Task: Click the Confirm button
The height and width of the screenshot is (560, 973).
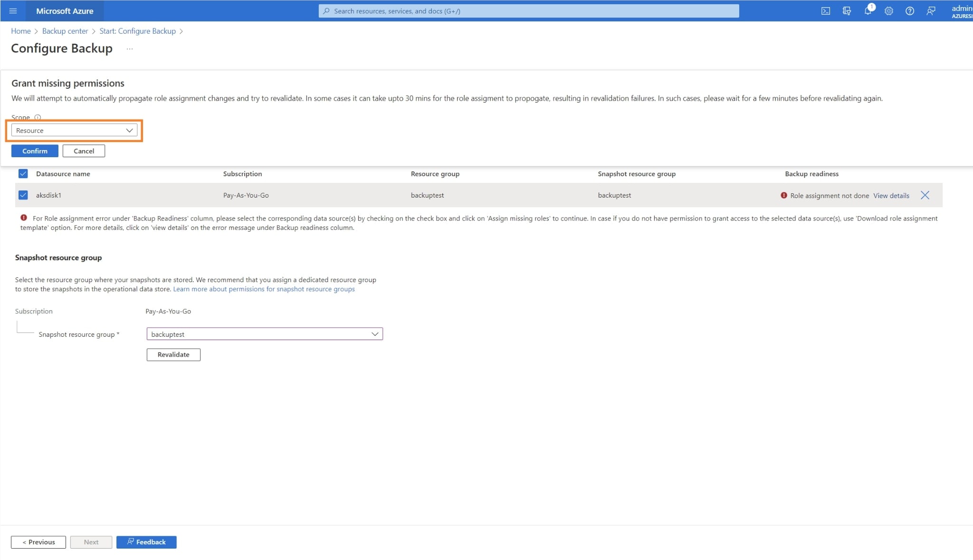Action: pos(35,151)
